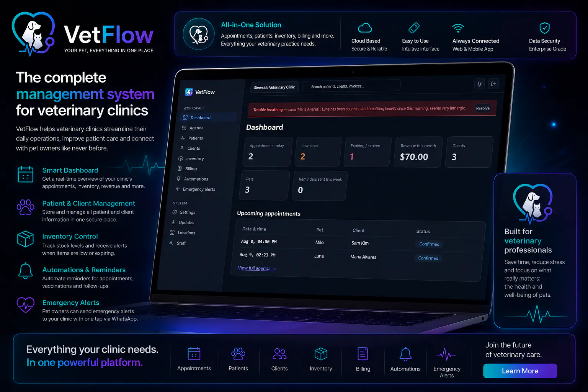Click the Pets count card

pos(264,185)
